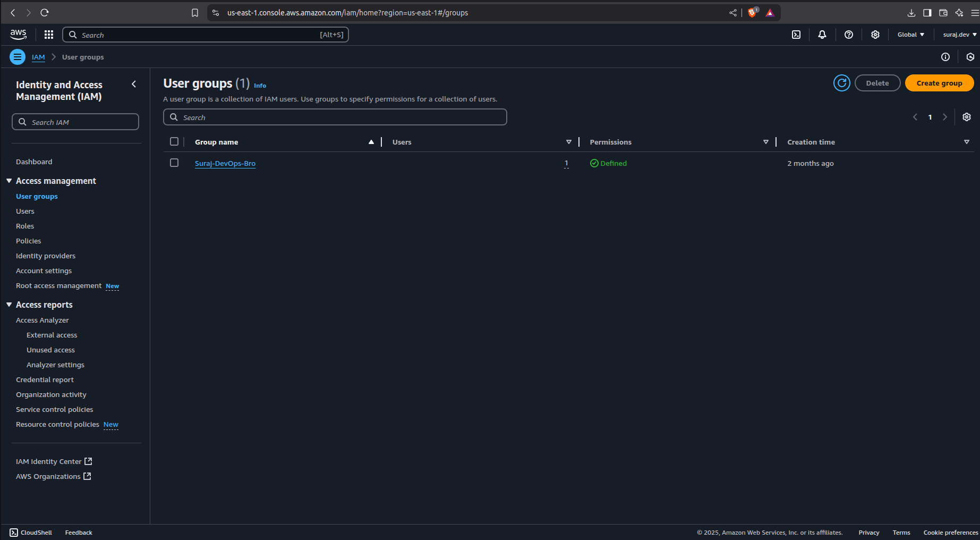The height and width of the screenshot is (540, 980).
Task: Toggle the browser sidebar panel icon
Action: [x=927, y=13]
